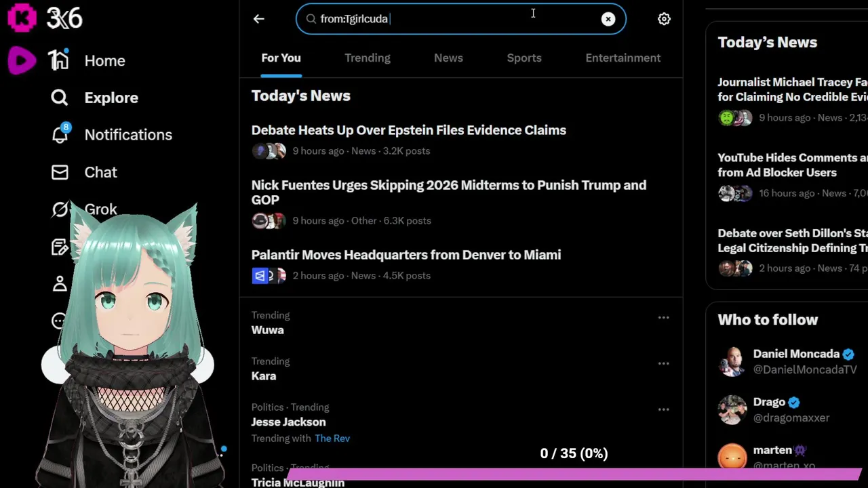Open Nick Fuentes Urges Skipping 2026 Midterms story
868x488 pixels.
[x=449, y=192]
